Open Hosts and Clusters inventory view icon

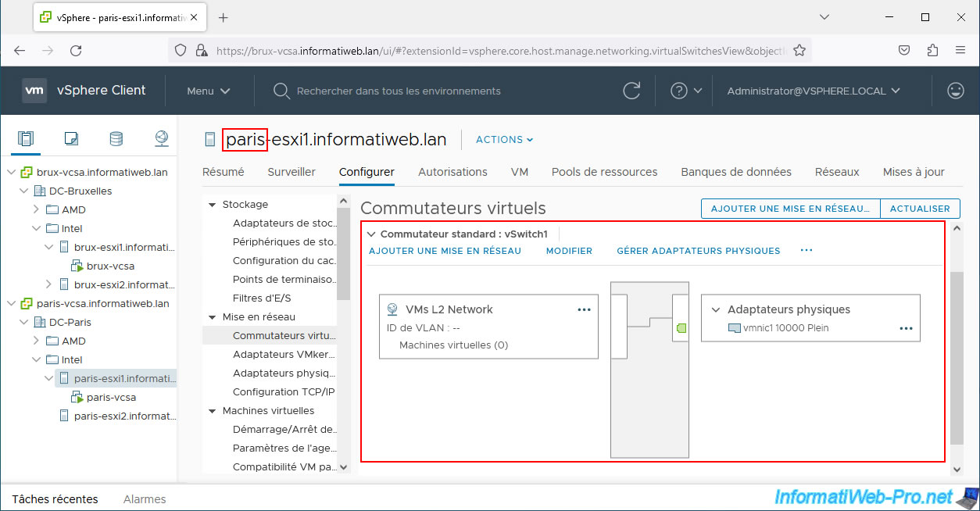pos(26,139)
